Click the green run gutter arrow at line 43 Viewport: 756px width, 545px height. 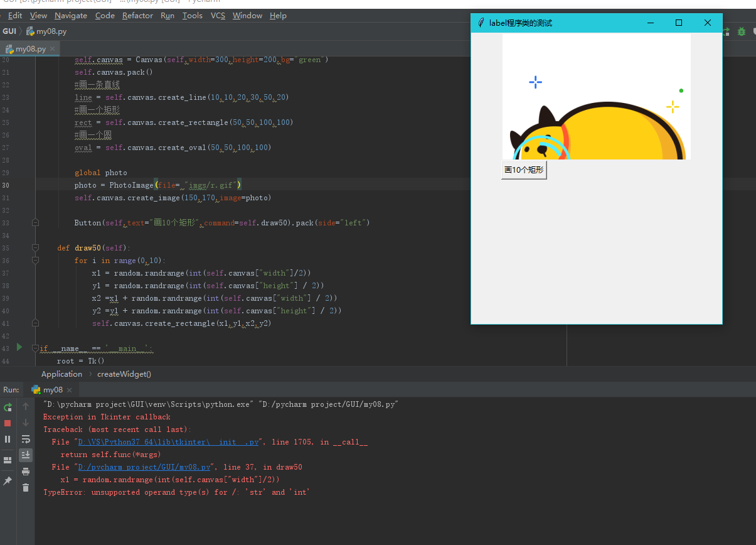[x=19, y=347]
